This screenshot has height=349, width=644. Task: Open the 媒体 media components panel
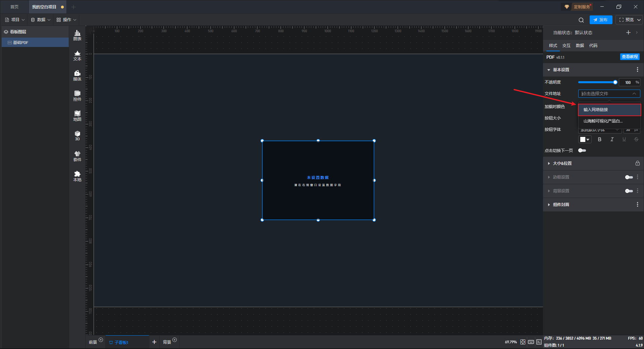(77, 76)
